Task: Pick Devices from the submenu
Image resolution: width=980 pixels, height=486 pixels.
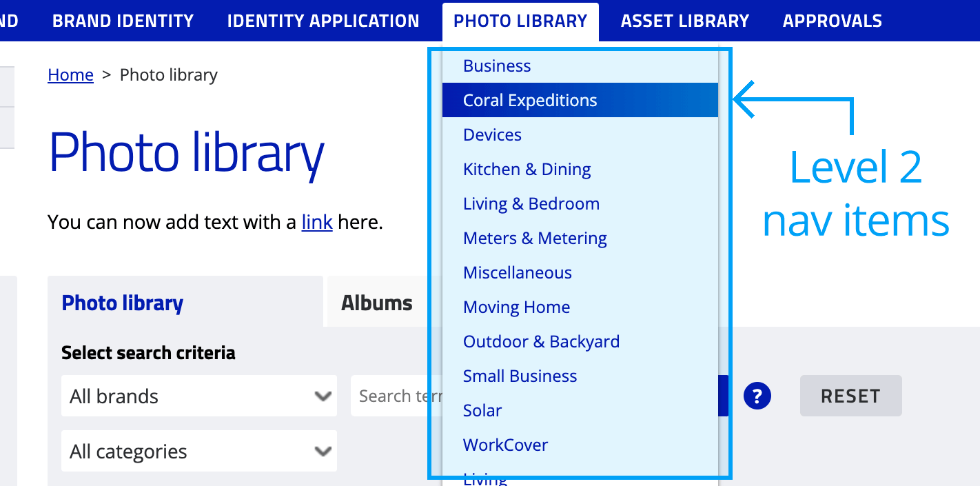Action: 492,134
